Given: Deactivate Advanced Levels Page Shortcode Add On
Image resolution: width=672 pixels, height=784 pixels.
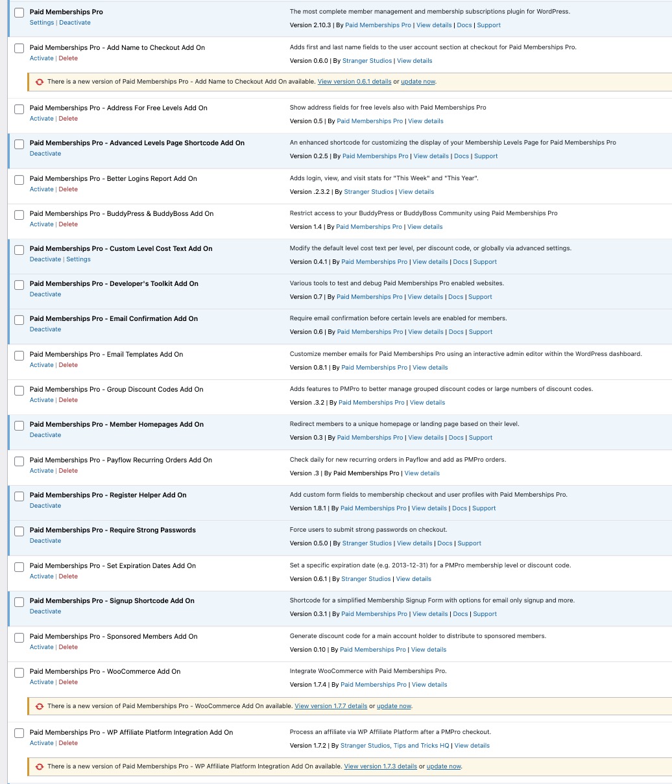Looking at the screenshot, I should [x=45, y=154].
